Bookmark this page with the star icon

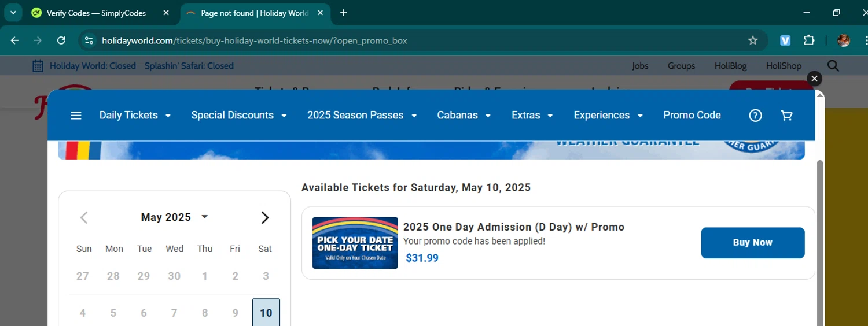click(753, 40)
